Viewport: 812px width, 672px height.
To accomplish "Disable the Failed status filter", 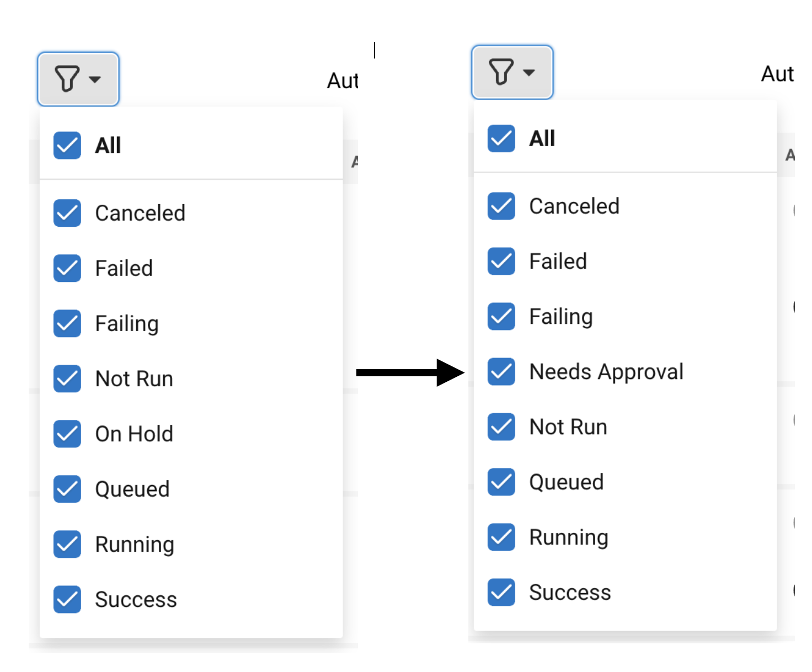I will (x=67, y=268).
